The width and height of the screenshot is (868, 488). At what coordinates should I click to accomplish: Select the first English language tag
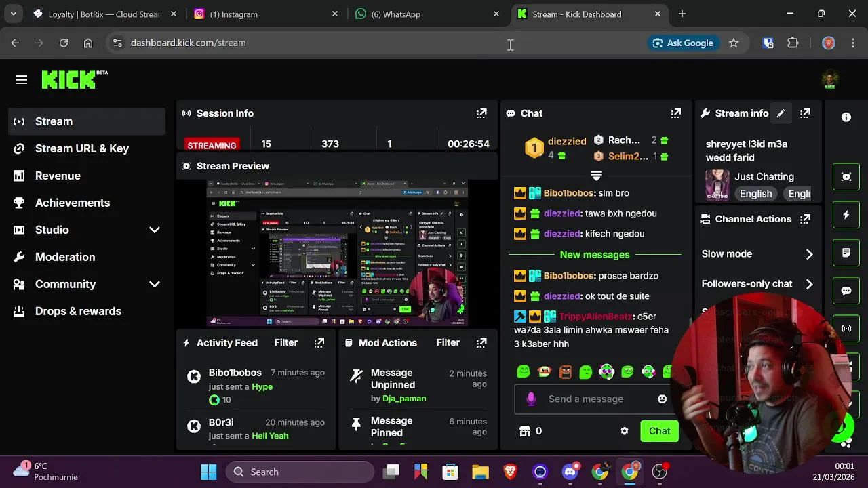pos(755,194)
